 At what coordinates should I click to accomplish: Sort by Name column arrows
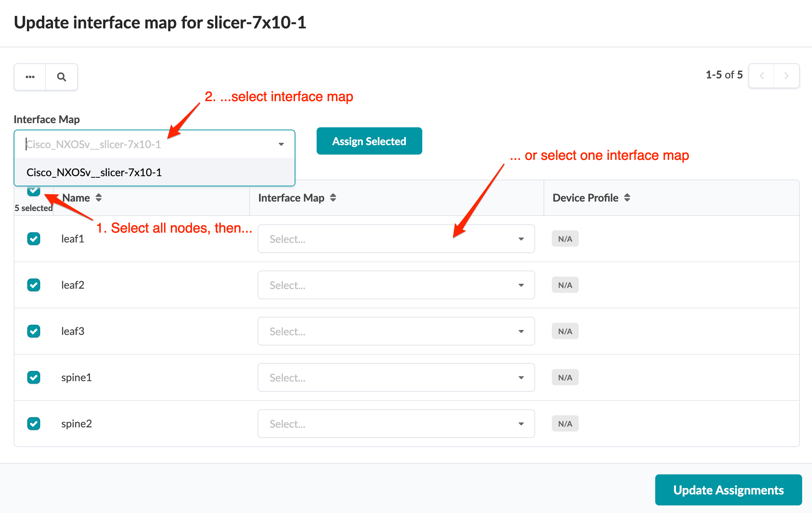[98, 198]
